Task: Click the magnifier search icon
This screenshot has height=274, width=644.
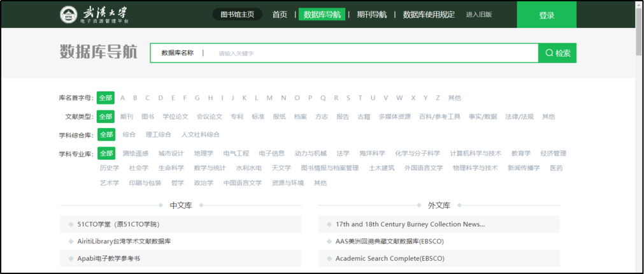Action: coord(549,54)
